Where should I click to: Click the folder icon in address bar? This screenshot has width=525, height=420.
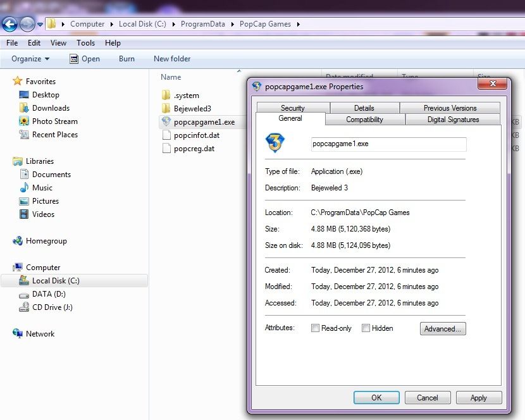coord(51,24)
